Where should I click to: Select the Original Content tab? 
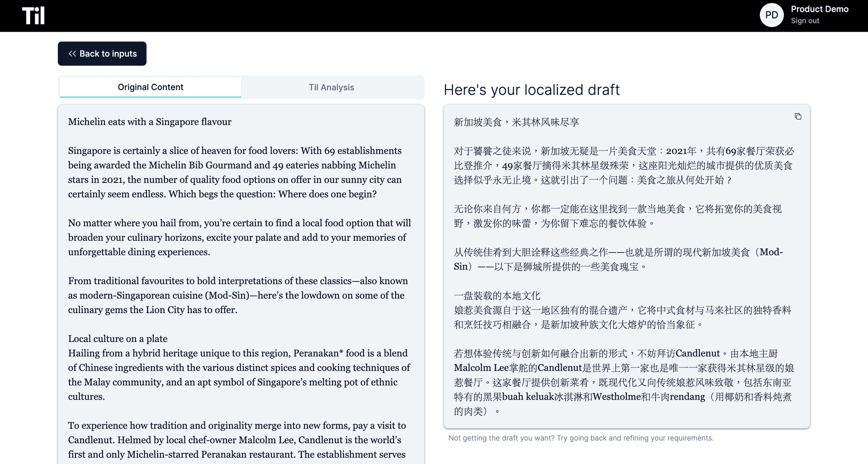(150, 87)
